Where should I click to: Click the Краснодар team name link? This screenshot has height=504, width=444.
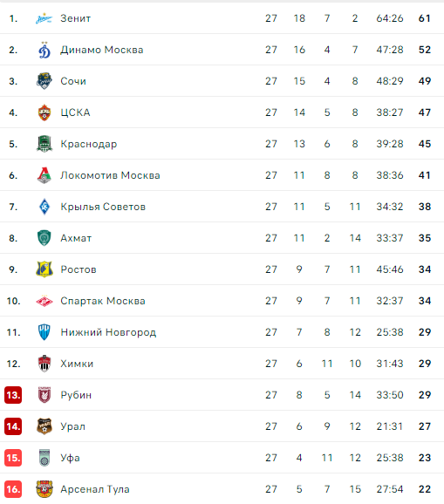(89, 144)
